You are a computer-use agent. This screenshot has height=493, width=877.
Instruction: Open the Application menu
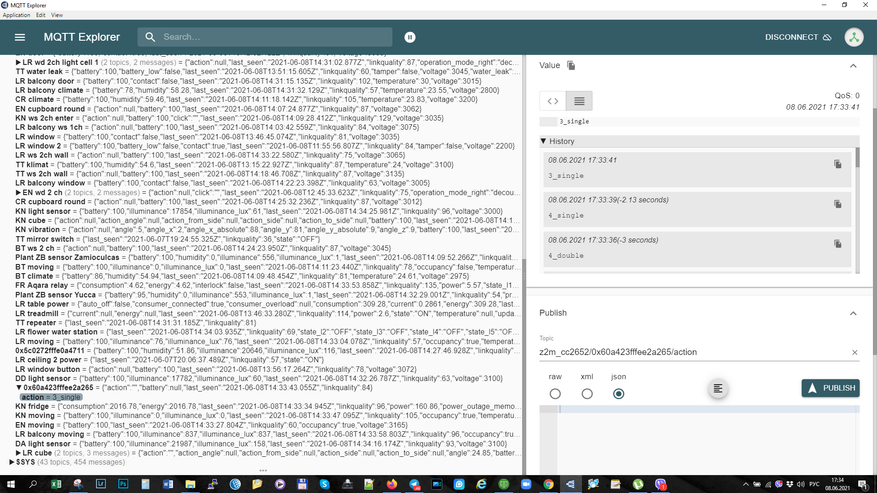16,15
